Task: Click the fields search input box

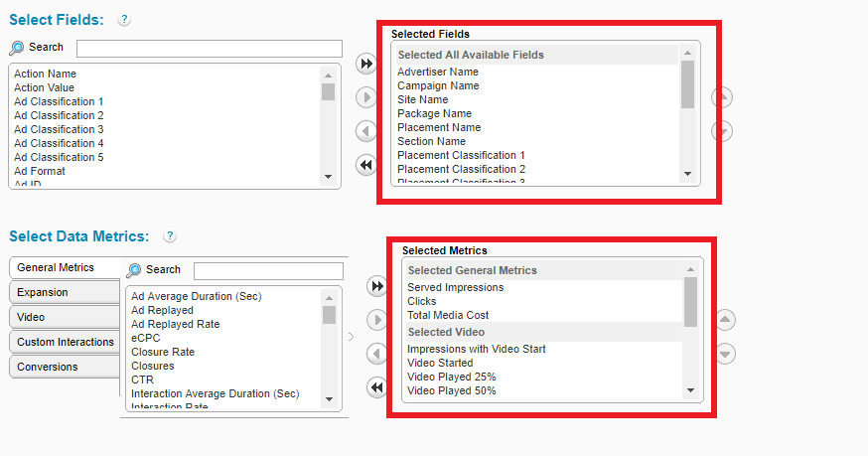Action: click(210, 49)
